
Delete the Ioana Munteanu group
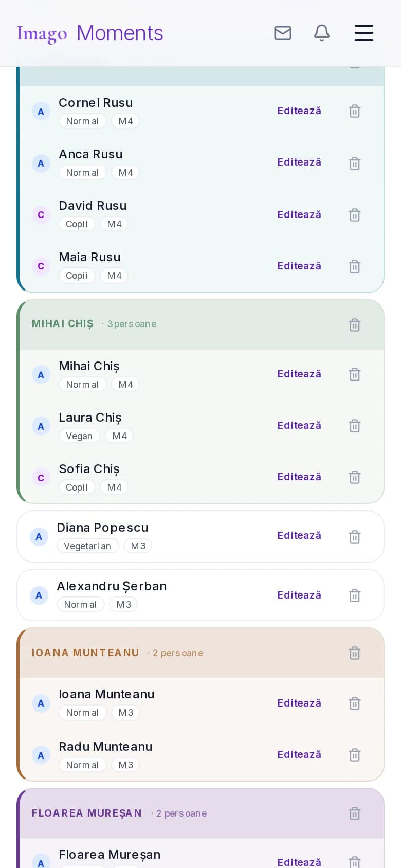355,653
